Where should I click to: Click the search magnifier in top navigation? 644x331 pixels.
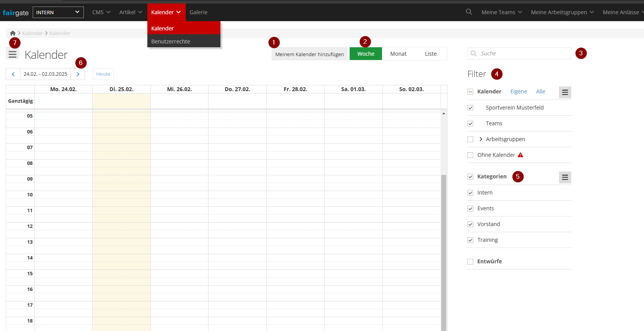pos(469,12)
